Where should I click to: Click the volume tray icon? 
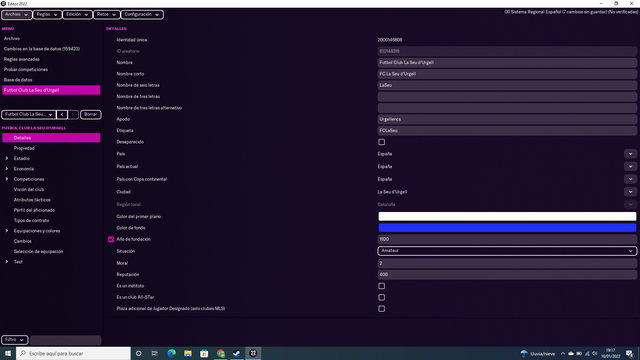tap(595, 353)
